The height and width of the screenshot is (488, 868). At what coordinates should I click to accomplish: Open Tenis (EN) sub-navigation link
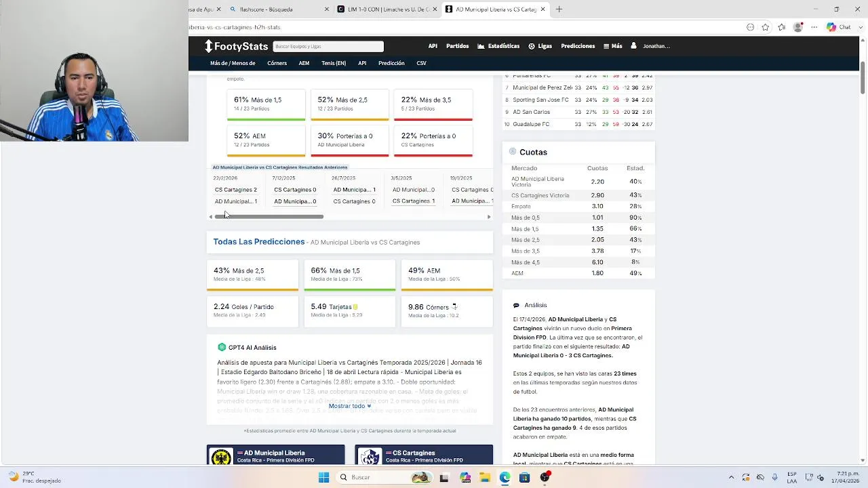pos(334,63)
